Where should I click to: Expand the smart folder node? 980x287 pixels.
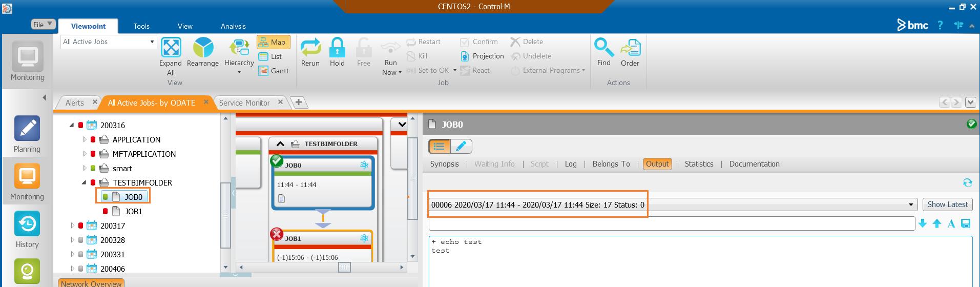point(85,168)
